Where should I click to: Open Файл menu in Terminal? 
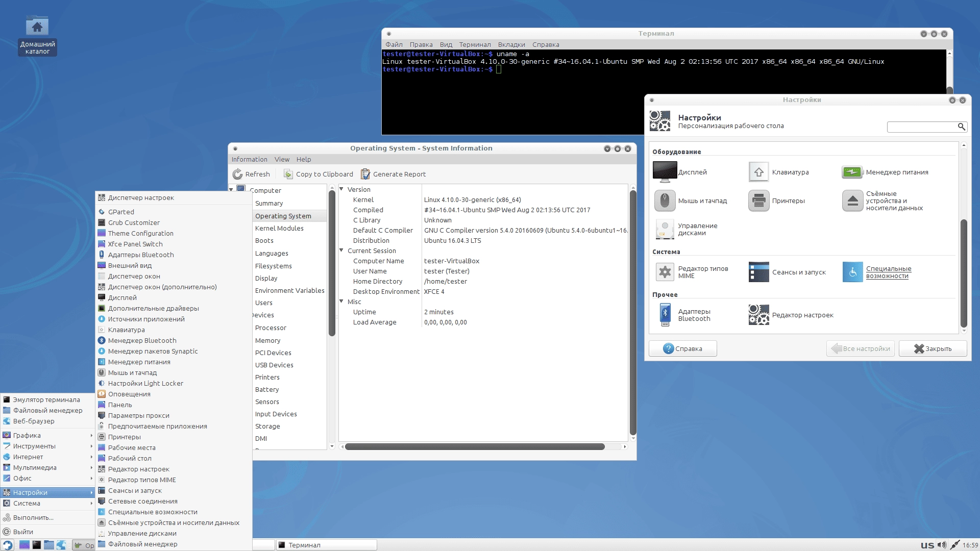pyautogui.click(x=394, y=44)
